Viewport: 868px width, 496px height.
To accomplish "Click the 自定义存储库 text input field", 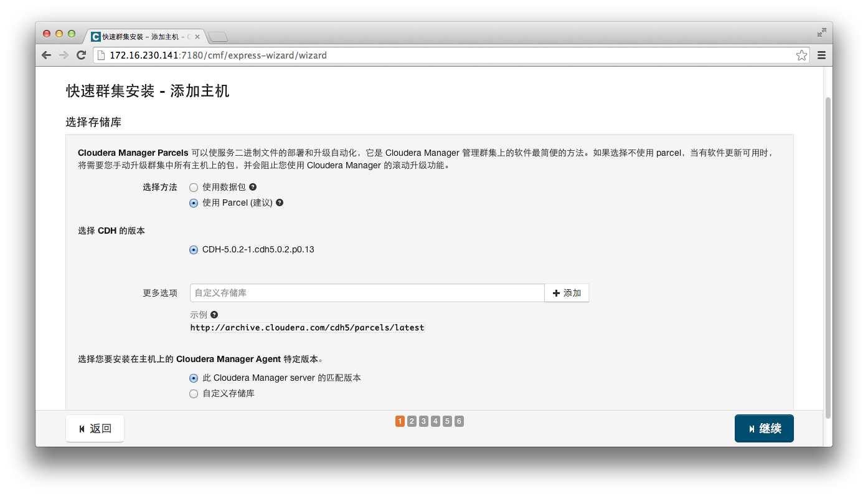I will click(x=367, y=293).
